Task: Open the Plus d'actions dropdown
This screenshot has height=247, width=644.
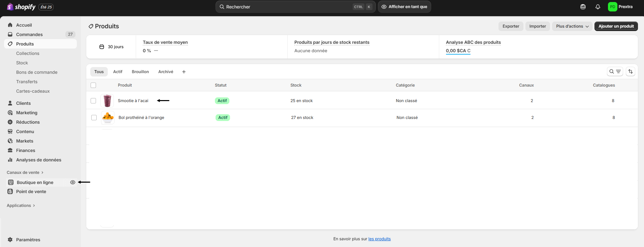Action: (572, 26)
